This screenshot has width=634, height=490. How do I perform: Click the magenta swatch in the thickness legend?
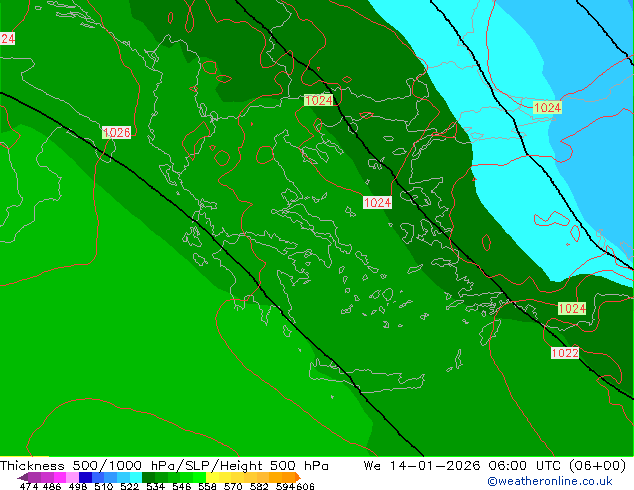coord(60,477)
